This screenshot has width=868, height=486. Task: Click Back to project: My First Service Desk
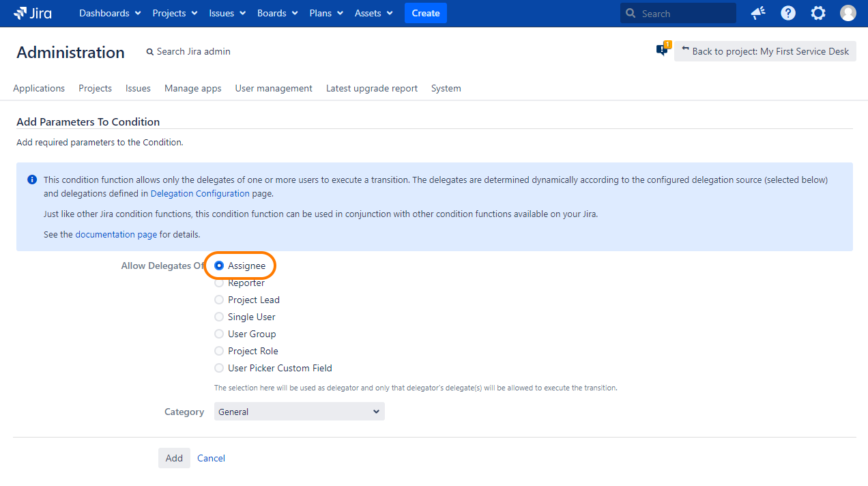tap(765, 51)
